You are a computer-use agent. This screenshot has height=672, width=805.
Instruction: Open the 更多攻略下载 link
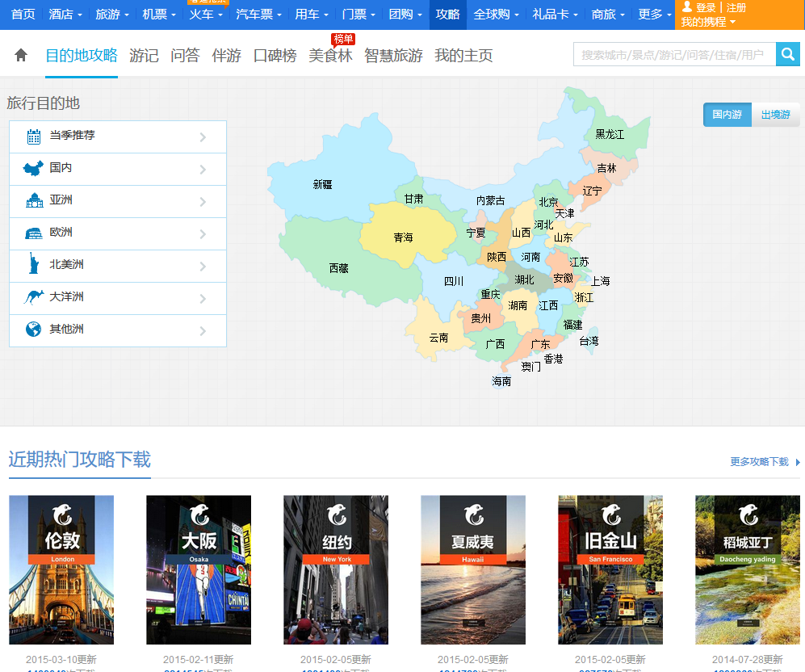point(759,462)
